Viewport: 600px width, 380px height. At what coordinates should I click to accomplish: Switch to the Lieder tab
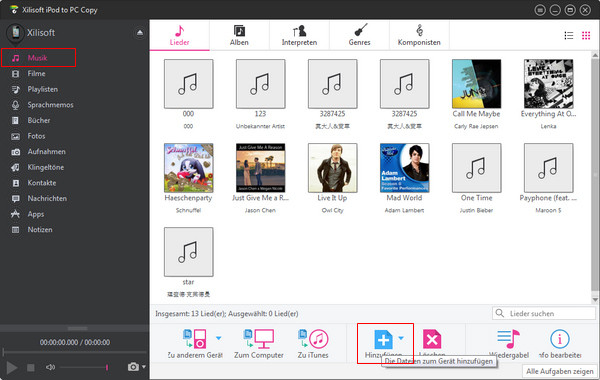click(179, 35)
